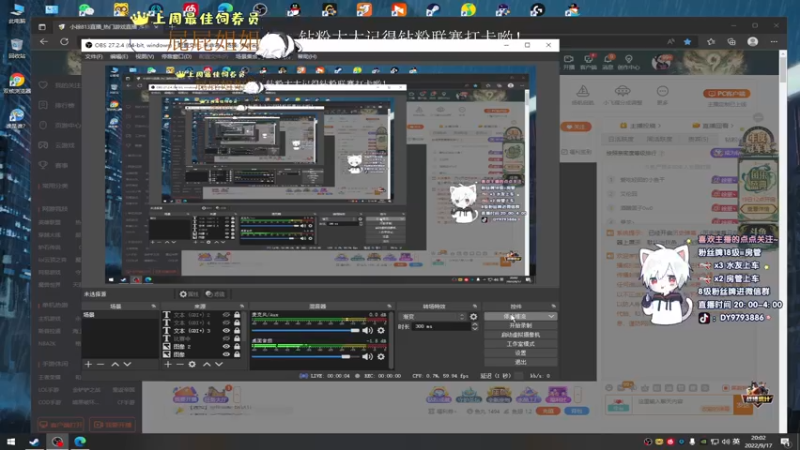Screen dimensions: 800x450
Task: Open OBS 视图(V) menu
Action: coord(144,57)
